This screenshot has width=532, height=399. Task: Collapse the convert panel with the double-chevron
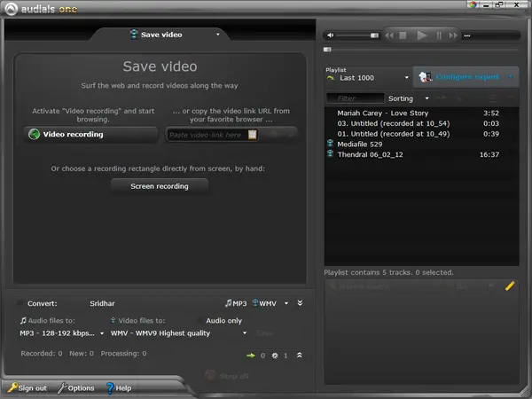click(300, 303)
